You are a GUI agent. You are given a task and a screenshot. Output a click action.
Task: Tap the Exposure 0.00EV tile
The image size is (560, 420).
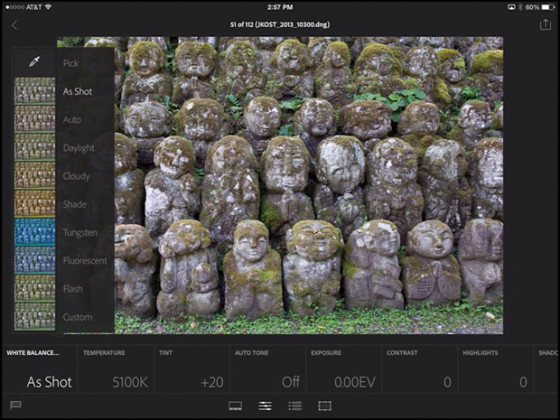pos(344,370)
